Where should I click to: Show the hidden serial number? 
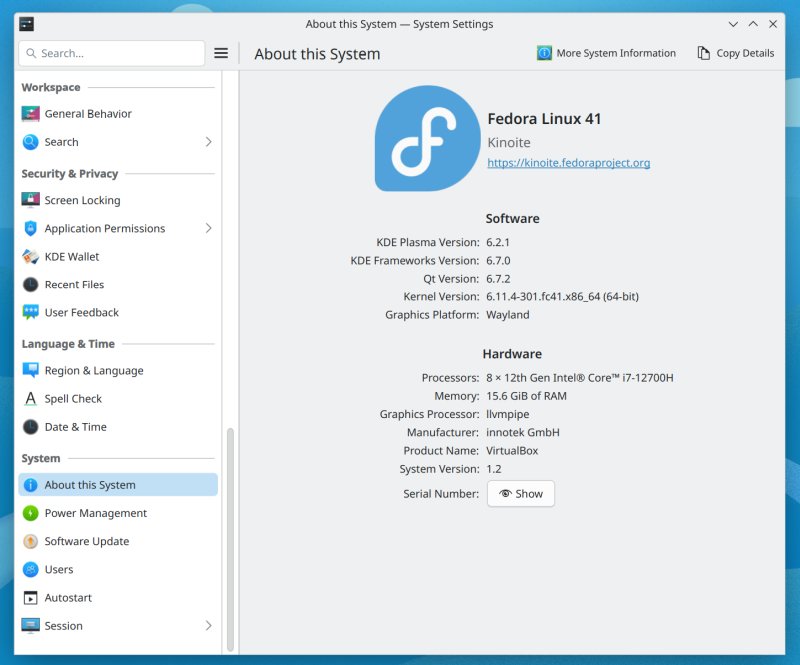[x=521, y=494]
